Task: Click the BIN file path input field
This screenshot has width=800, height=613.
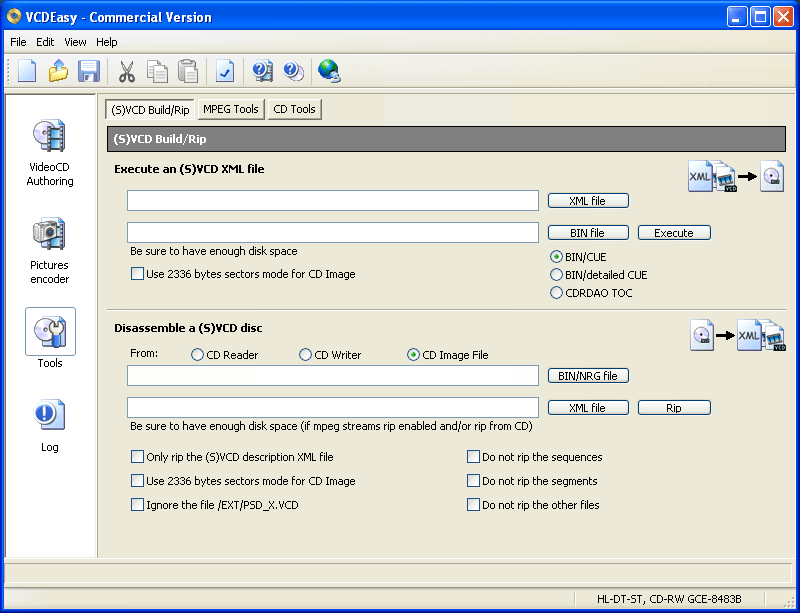Action: point(333,233)
